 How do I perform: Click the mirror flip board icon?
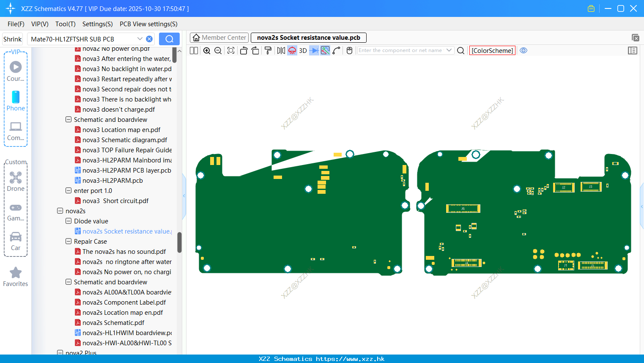(281, 51)
